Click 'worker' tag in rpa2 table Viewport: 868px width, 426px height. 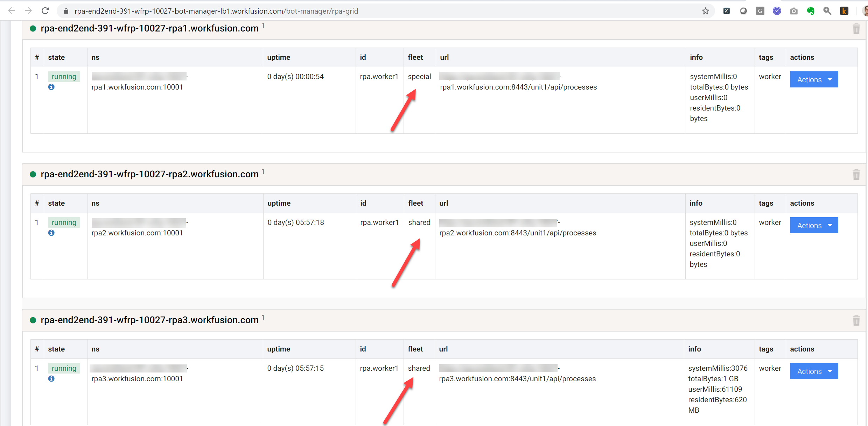pyautogui.click(x=770, y=222)
